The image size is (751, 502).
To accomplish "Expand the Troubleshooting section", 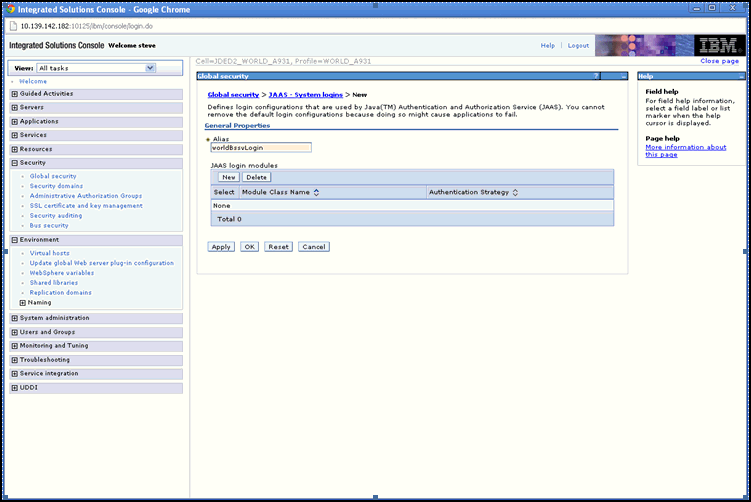I will coord(14,360).
